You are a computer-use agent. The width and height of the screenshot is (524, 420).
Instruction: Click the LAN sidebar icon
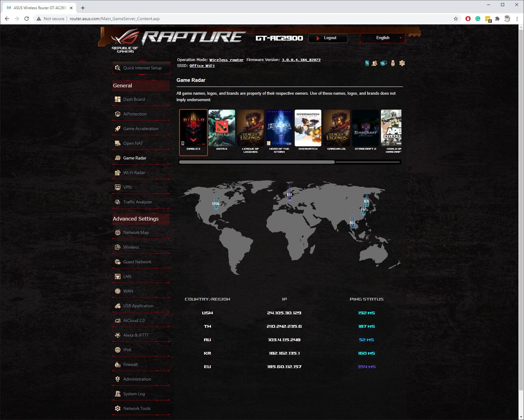(x=118, y=276)
